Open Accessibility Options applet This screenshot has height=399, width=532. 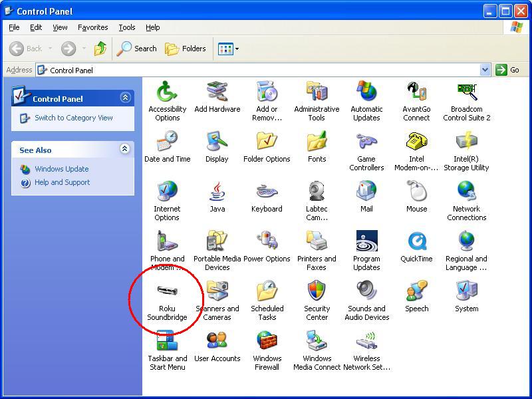[167, 92]
